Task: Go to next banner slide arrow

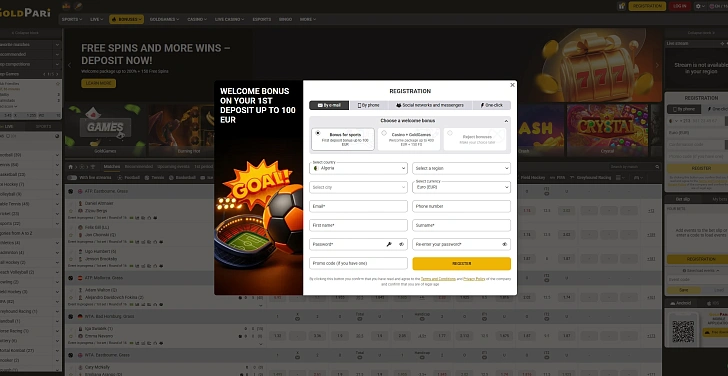Action: [x=657, y=65]
